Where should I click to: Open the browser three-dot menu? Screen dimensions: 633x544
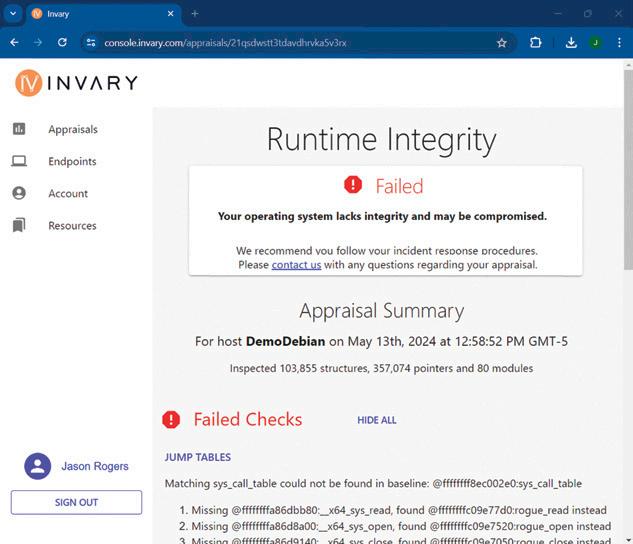(x=619, y=42)
